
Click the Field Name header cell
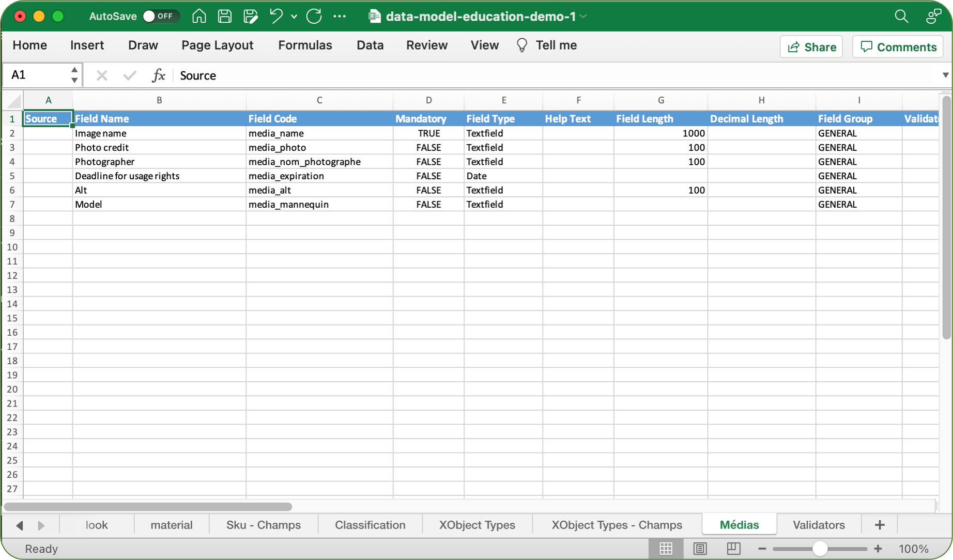coord(159,119)
